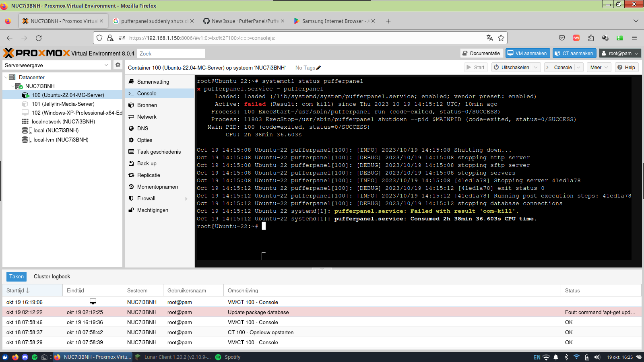Expand the Firewall submenu chevron
Viewport: 644px width, 362px height.
coord(186,198)
